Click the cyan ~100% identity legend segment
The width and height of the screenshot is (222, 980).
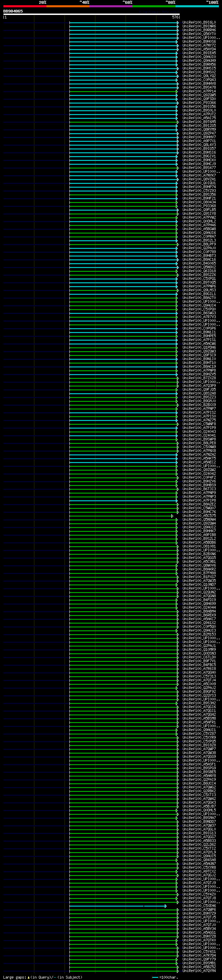coord(197,6)
